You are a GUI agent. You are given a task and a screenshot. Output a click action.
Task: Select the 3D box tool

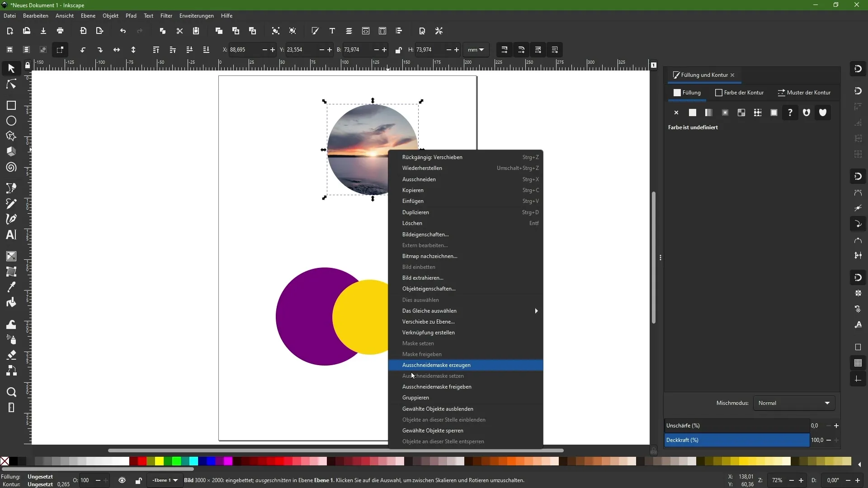(11, 152)
